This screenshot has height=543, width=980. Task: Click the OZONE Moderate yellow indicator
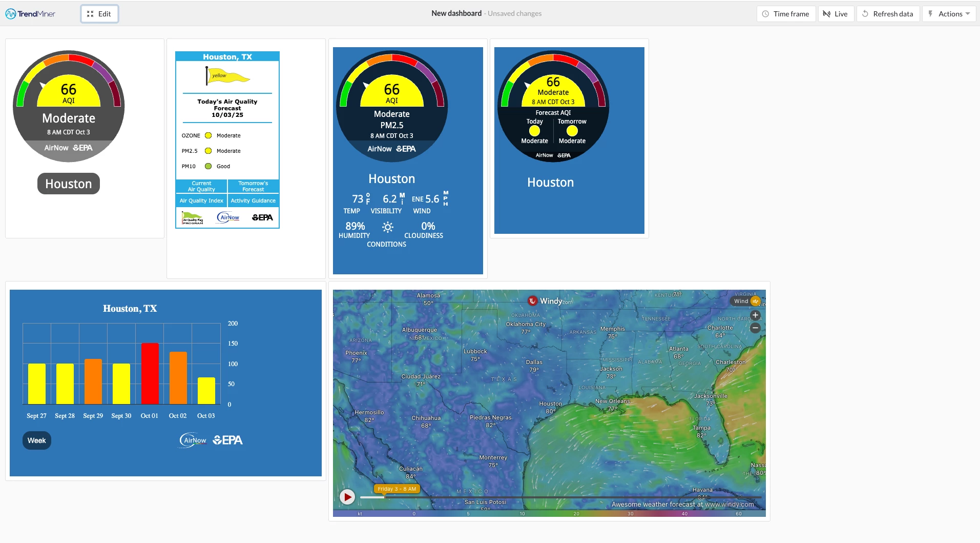point(208,135)
